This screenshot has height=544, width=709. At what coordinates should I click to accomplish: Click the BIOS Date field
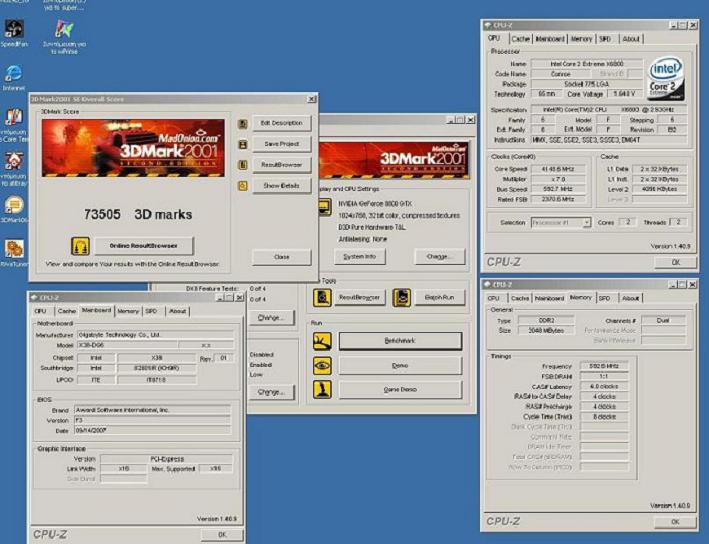(x=152, y=430)
